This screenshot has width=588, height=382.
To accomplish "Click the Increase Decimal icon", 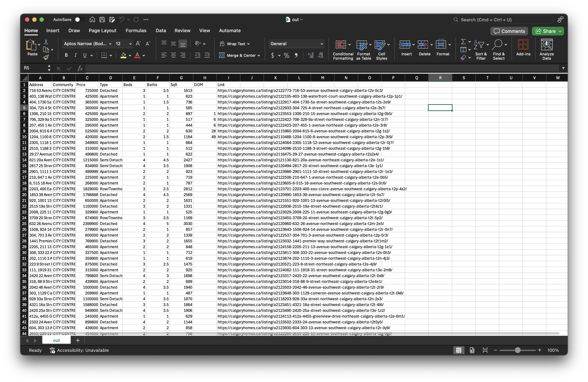I will pos(311,56).
